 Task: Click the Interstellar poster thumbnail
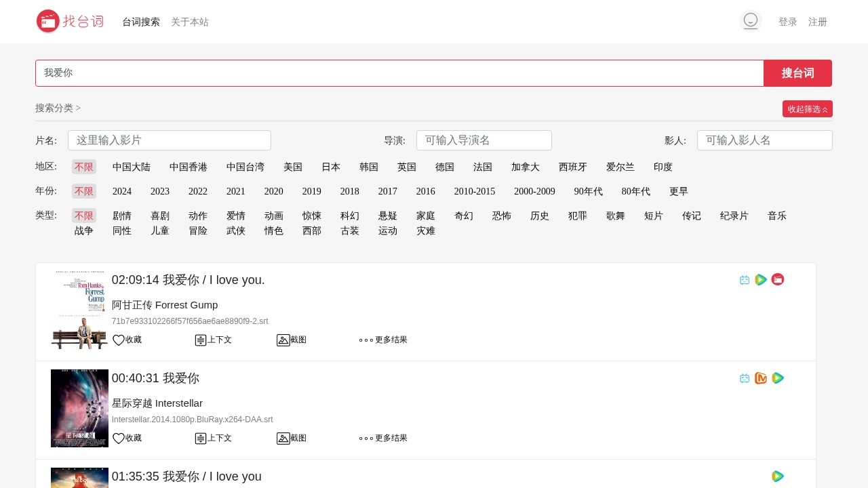tap(79, 408)
